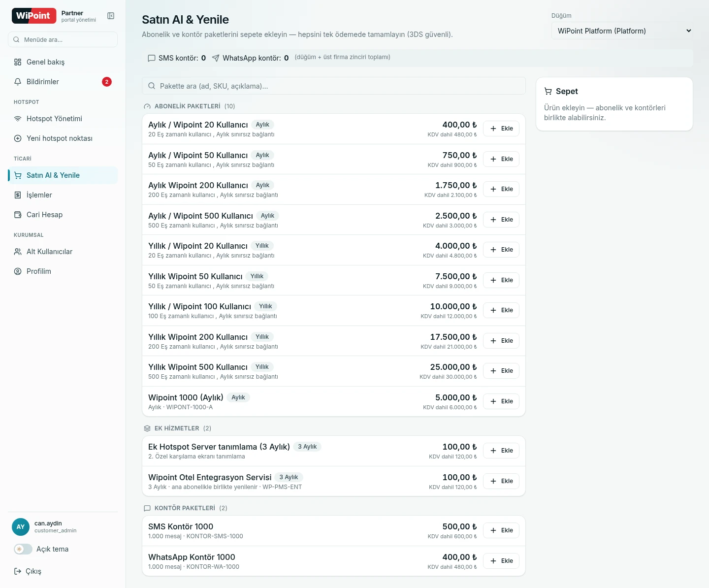Add Aylık Wipoint 20 Kullanıcı to cart
Image resolution: width=709 pixels, height=588 pixels.
pos(501,129)
